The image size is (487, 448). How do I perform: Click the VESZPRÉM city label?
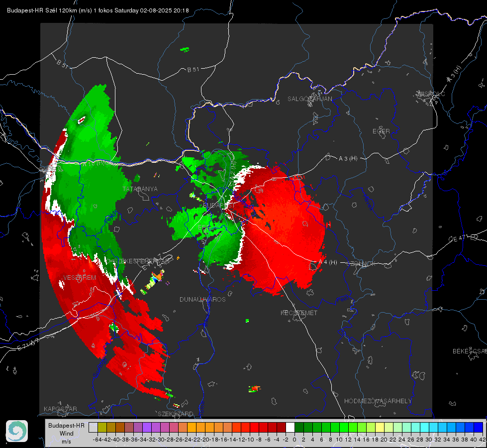pyautogui.click(x=80, y=278)
